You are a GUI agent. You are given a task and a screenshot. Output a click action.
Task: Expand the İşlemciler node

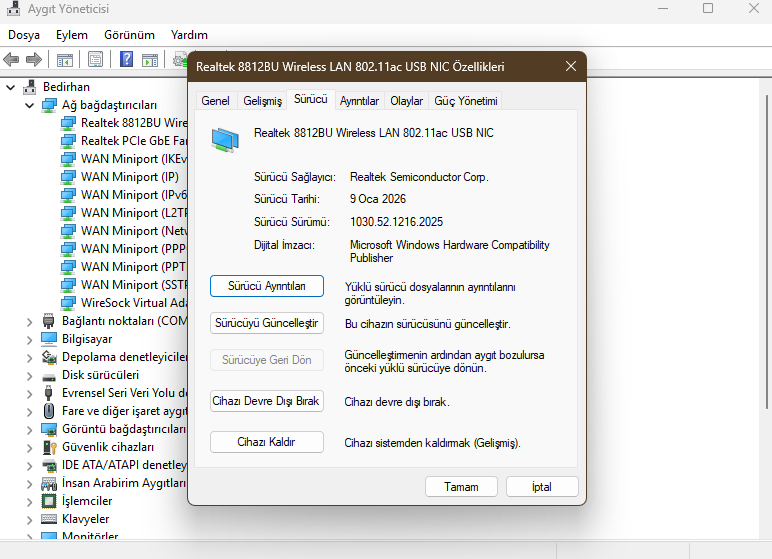pos(30,502)
